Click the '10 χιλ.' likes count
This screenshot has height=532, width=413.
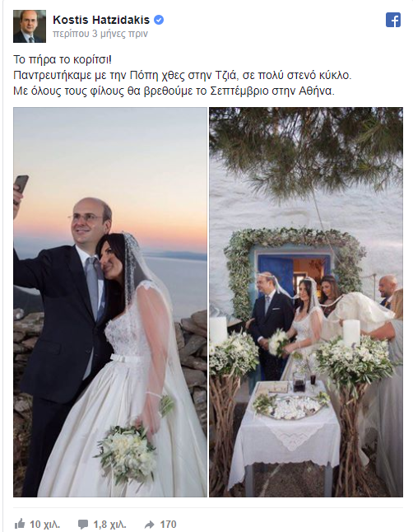[44, 525]
